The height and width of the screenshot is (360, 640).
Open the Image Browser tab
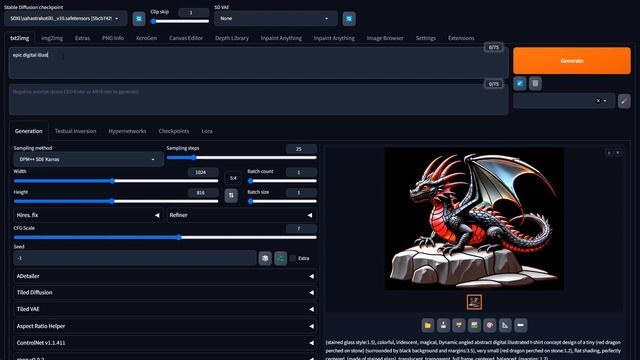385,38
